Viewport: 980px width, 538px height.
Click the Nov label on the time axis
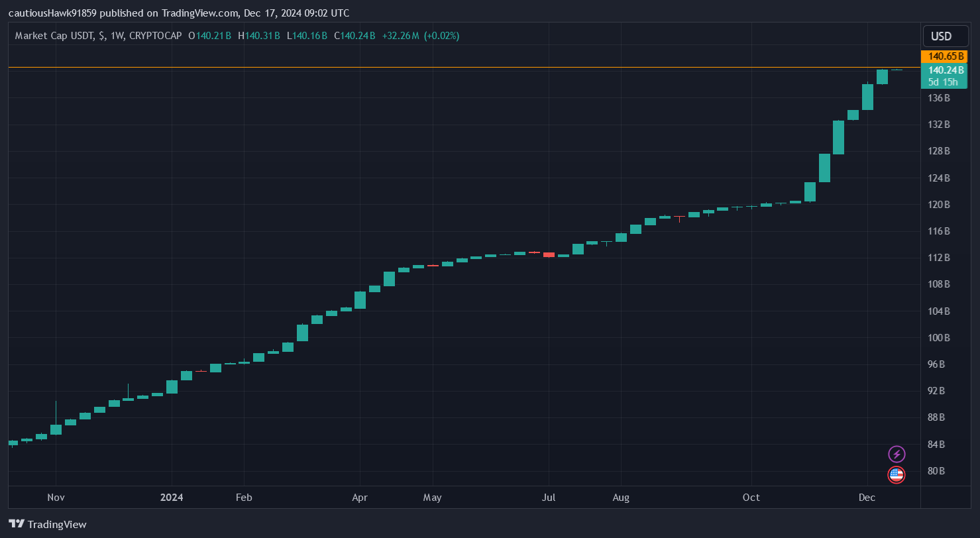[x=56, y=497]
